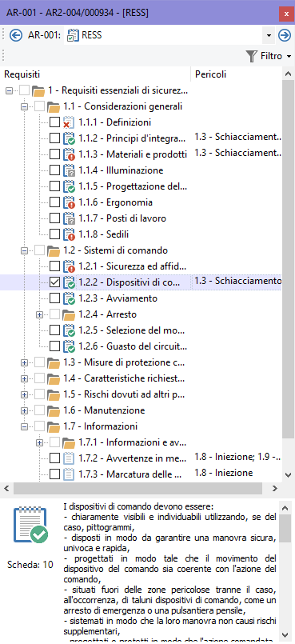
Task: Expand the 1.6 - Manutenzione node
Action: click(x=24, y=410)
